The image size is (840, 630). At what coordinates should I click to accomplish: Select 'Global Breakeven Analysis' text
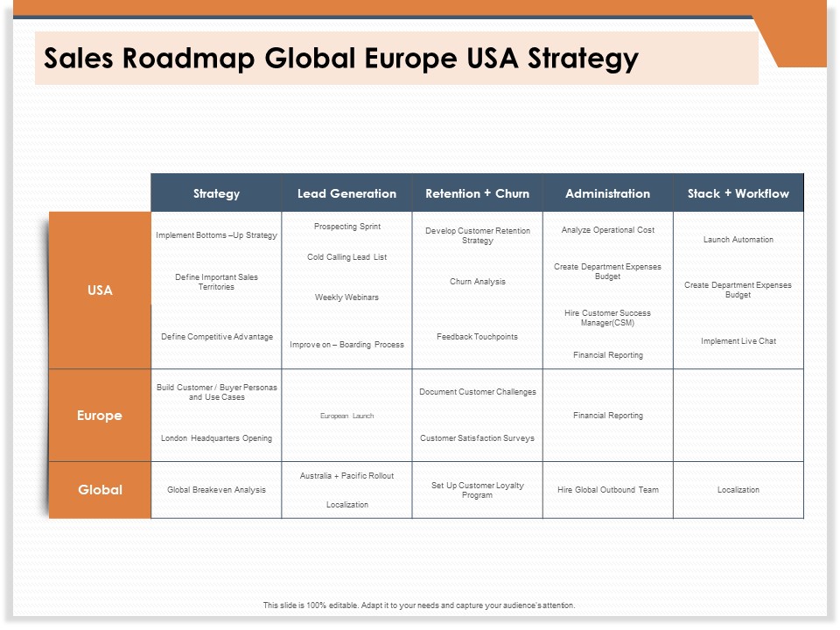point(216,490)
